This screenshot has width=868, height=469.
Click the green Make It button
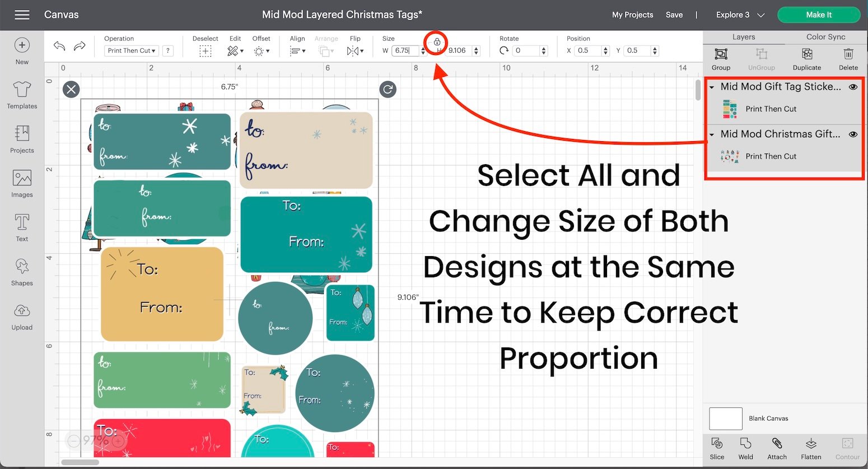point(818,15)
